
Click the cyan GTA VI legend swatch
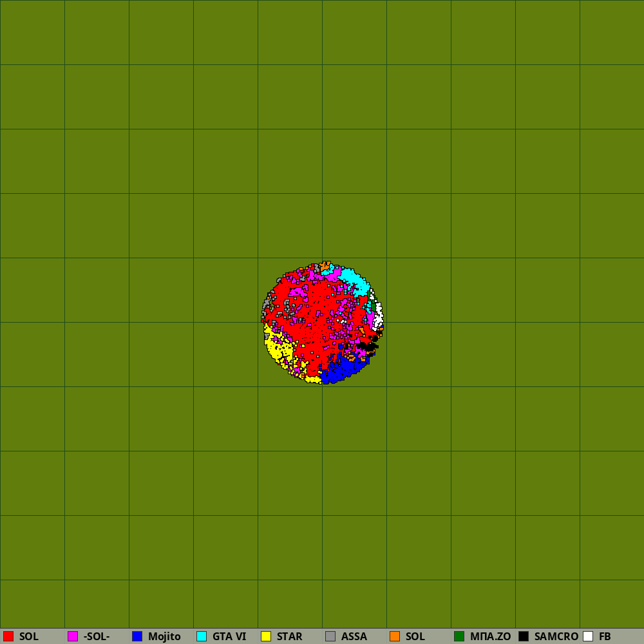(202, 636)
